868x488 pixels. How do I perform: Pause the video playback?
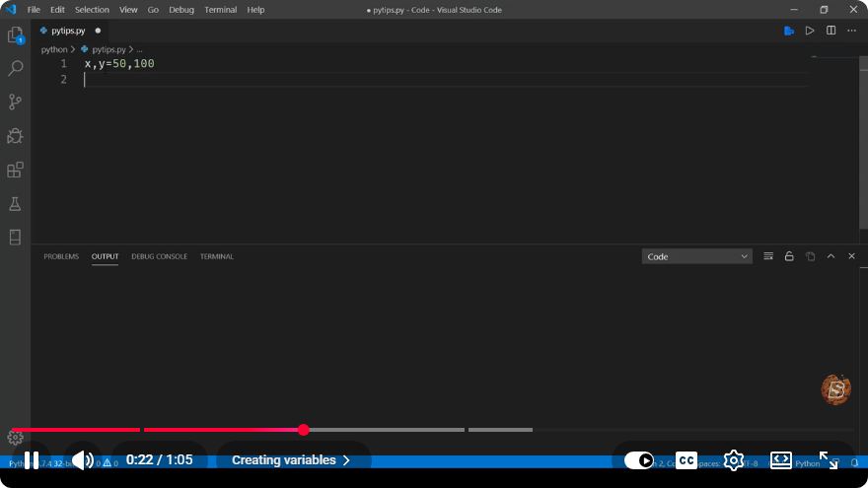pyautogui.click(x=32, y=460)
